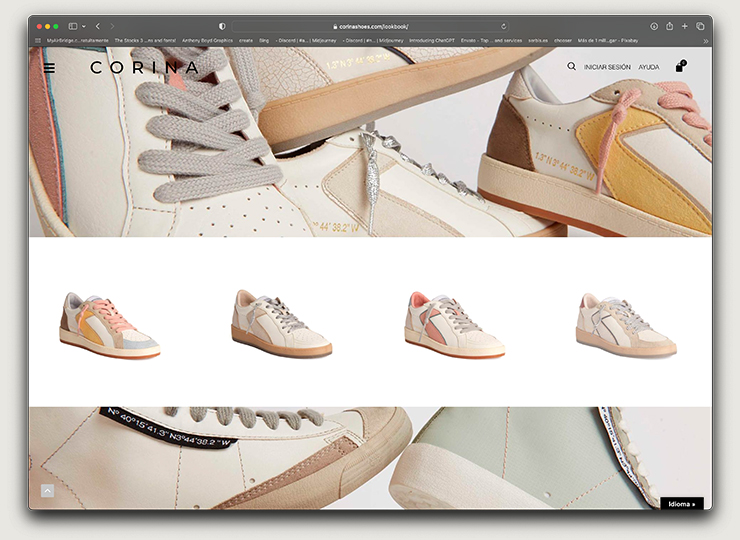Click the CORINA logo

(x=144, y=68)
